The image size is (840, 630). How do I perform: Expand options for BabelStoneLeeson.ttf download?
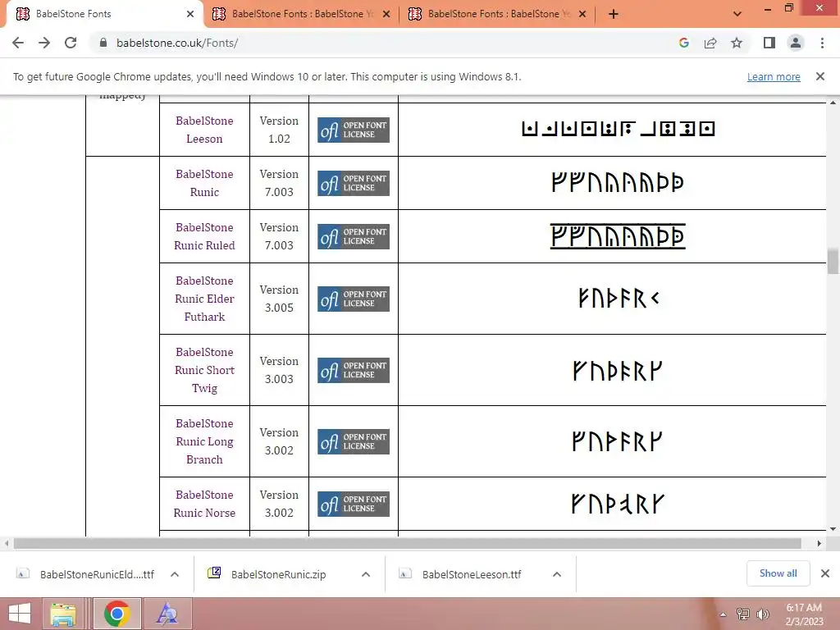click(x=557, y=574)
